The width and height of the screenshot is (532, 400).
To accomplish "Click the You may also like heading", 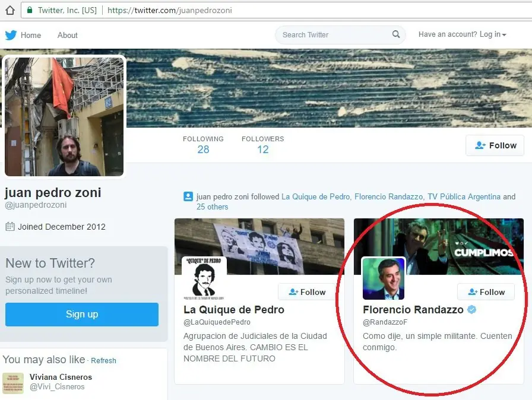I will click(44, 359).
